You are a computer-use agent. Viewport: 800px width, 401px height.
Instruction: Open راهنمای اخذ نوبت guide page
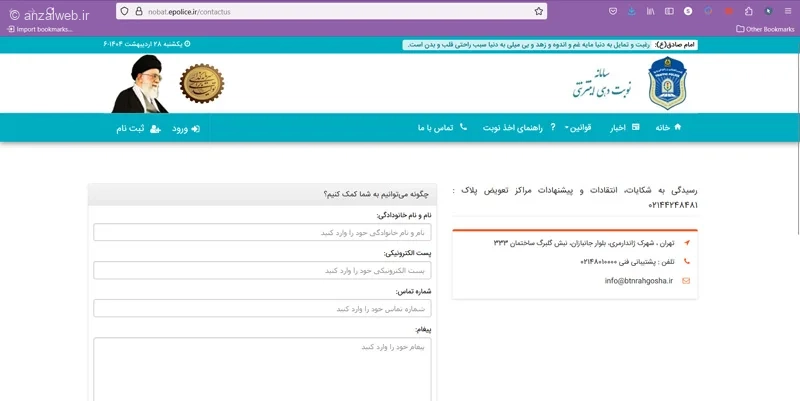coord(519,128)
